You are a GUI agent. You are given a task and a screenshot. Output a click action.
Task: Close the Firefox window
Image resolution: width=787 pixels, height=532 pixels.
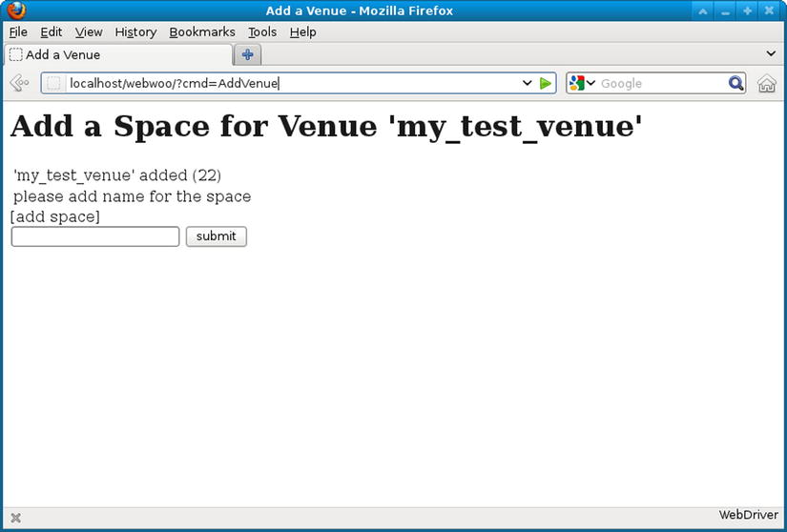(x=769, y=10)
